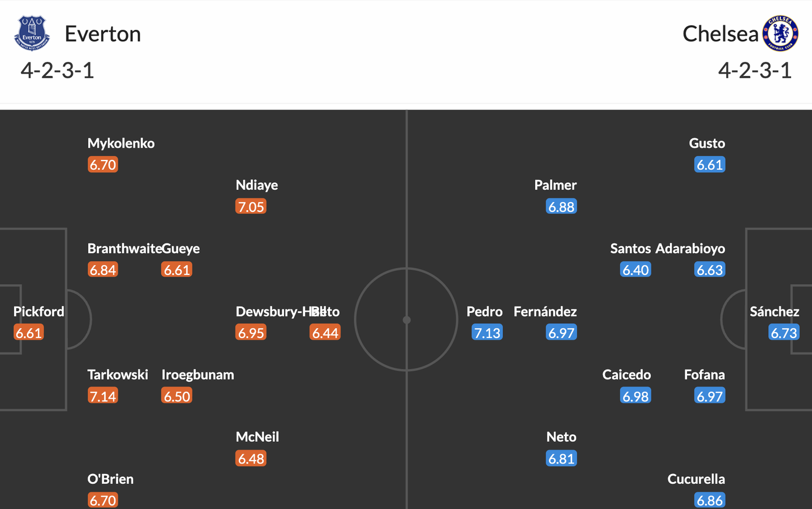Viewport: 812px width, 509px height.
Task: Click Mykolenko's player name
Action: tap(121, 143)
